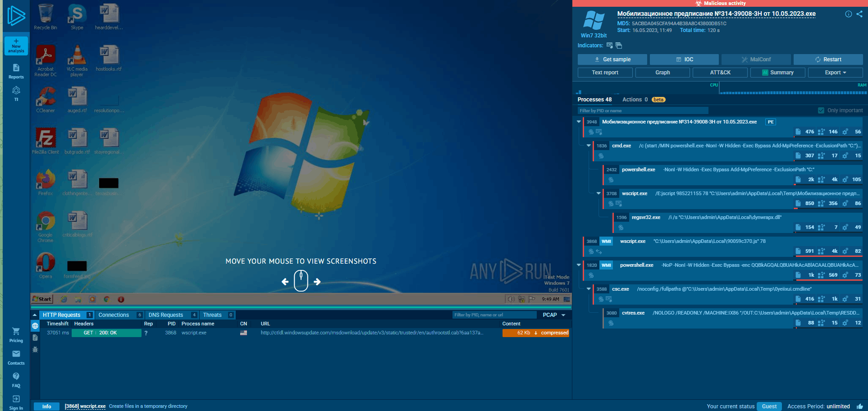
Task: Click the thumbs-up icon in the status bar
Action: click(x=860, y=406)
